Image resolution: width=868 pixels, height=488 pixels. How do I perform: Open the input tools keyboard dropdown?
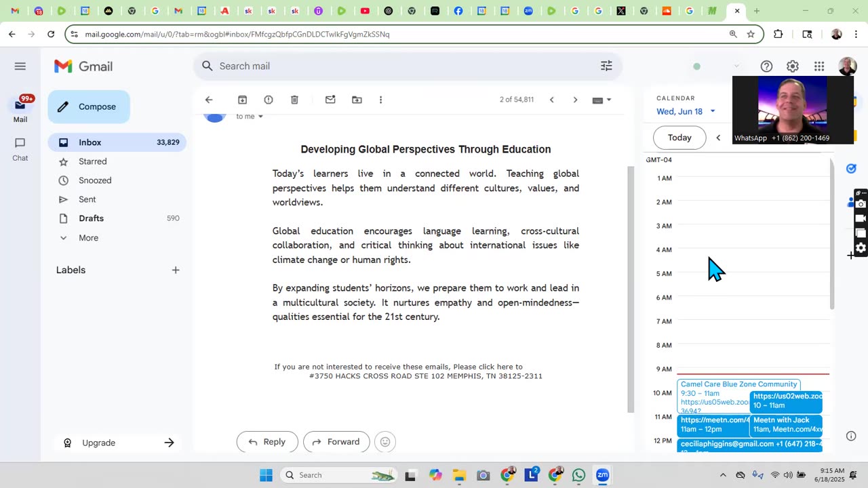click(x=601, y=100)
